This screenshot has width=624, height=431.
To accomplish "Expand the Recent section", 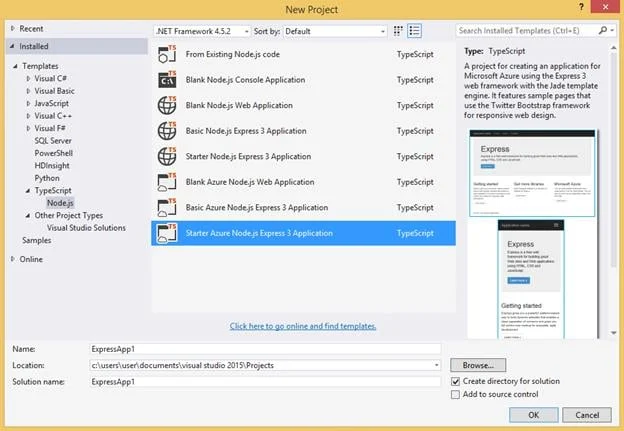I will click(13, 29).
